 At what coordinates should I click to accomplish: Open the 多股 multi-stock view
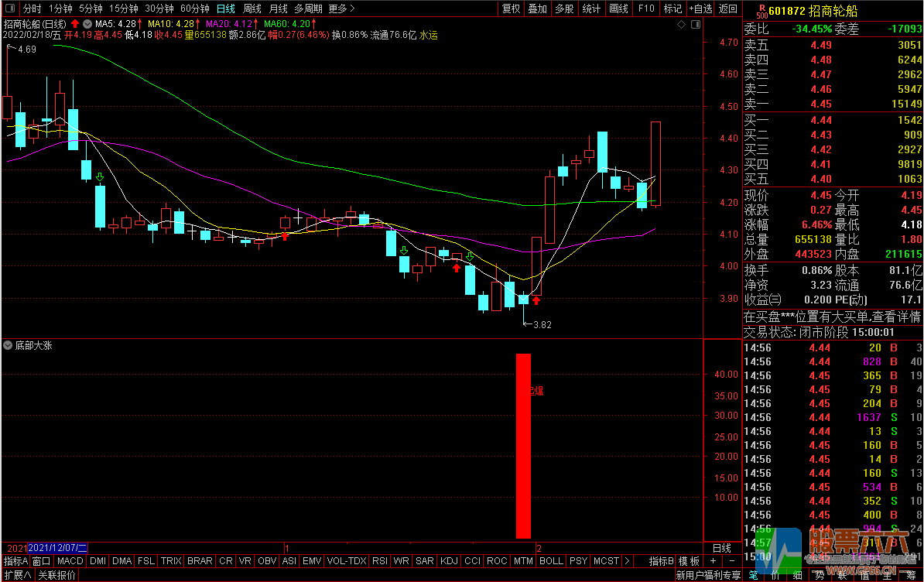[564, 9]
